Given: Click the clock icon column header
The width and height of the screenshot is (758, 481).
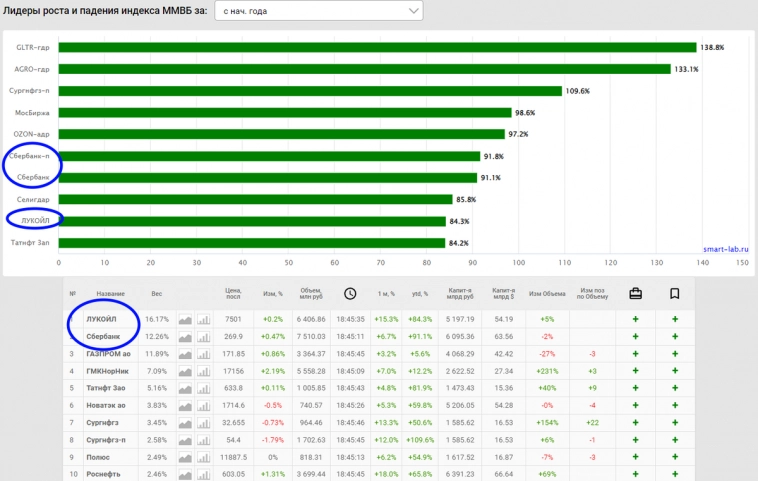Looking at the screenshot, I should (x=350, y=293).
